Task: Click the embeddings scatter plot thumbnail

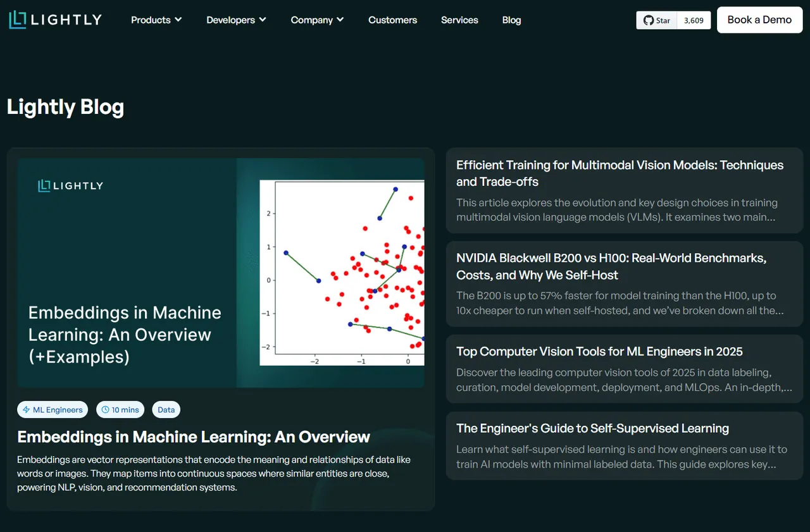Action: [x=342, y=273]
